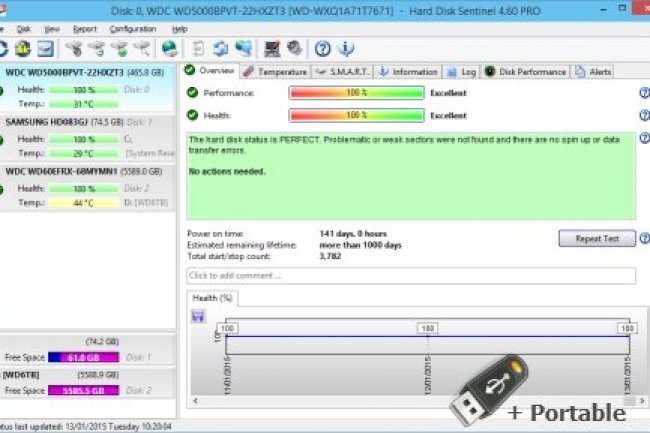This screenshot has height=433, width=650.
Task: Click the 100 marker above 12/01/2015 on graph
Action: coord(427,329)
